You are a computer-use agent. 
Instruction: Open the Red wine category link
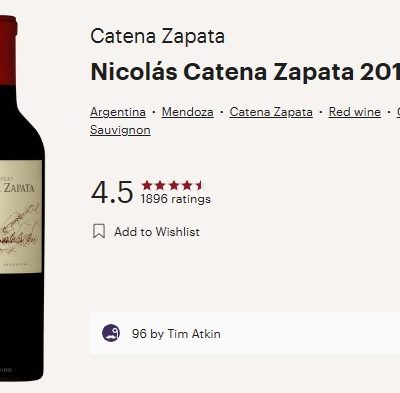(355, 112)
